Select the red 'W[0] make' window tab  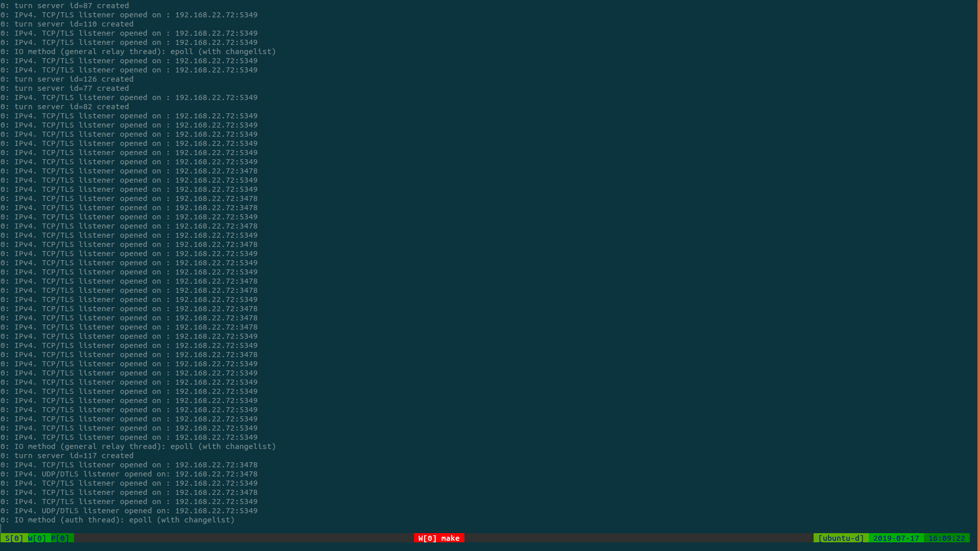click(x=439, y=538)
